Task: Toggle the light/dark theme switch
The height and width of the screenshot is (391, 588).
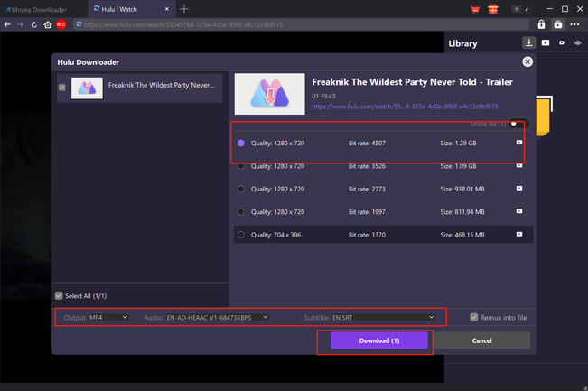Action: tap(521, 9)
